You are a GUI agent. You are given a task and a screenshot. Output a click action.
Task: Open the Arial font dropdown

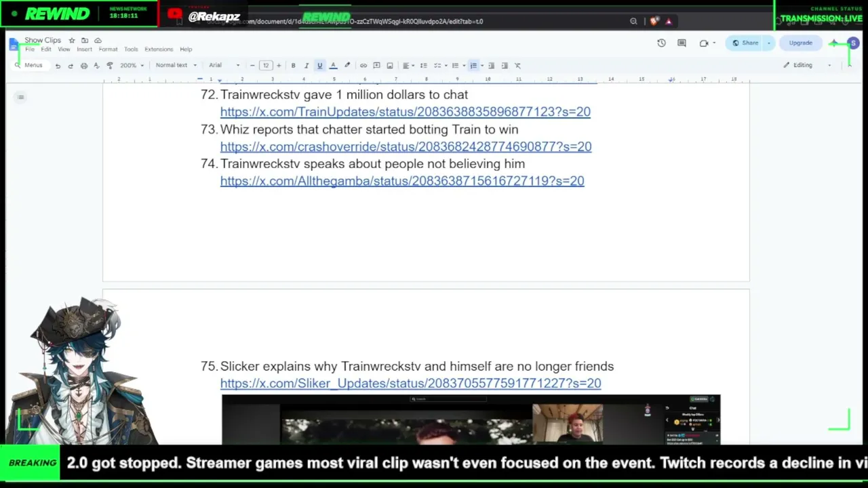click(224, 66)
